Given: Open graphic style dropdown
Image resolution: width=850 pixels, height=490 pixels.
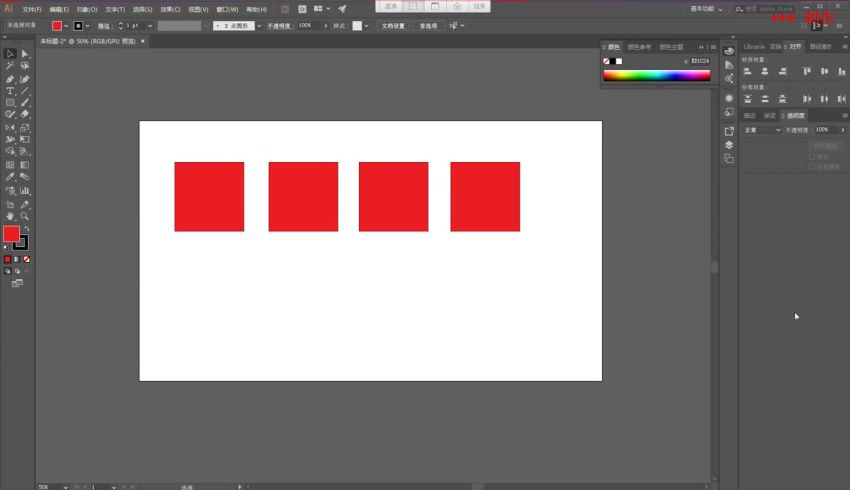Looking at the screenshot, I should [x=366, y=26].
